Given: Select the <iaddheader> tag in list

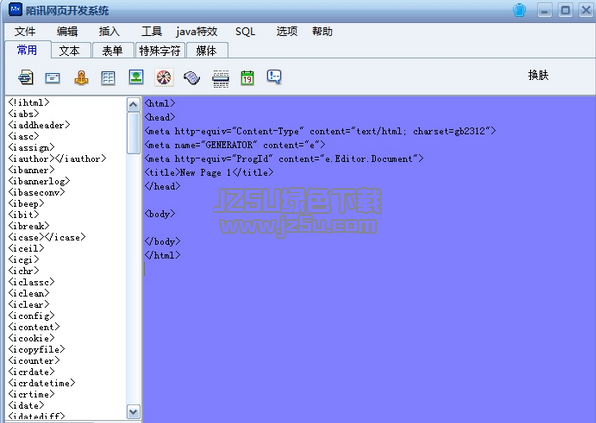Looking at the screenshot, I should pos(39,125).
